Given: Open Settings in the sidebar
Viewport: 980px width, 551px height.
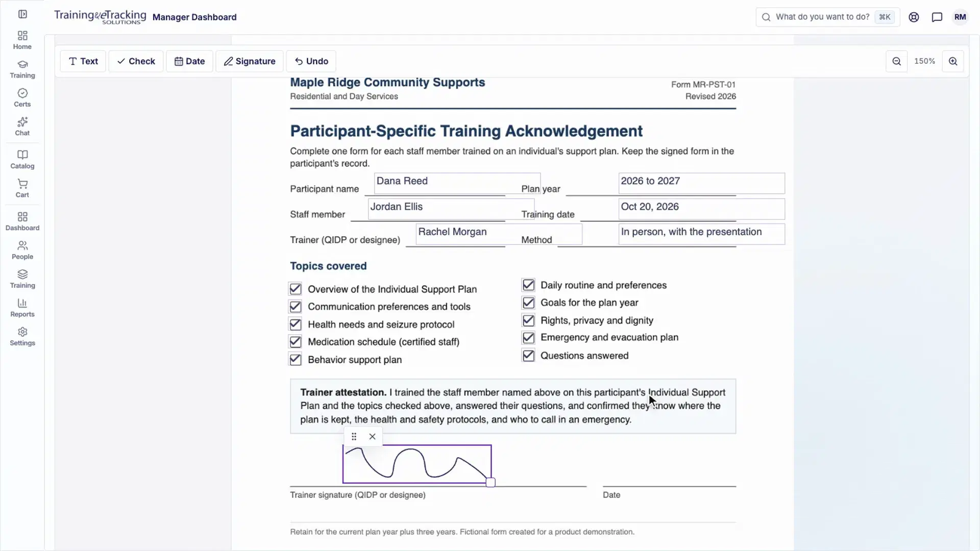Looking at the screenshot, I should [x=22, y=337].
